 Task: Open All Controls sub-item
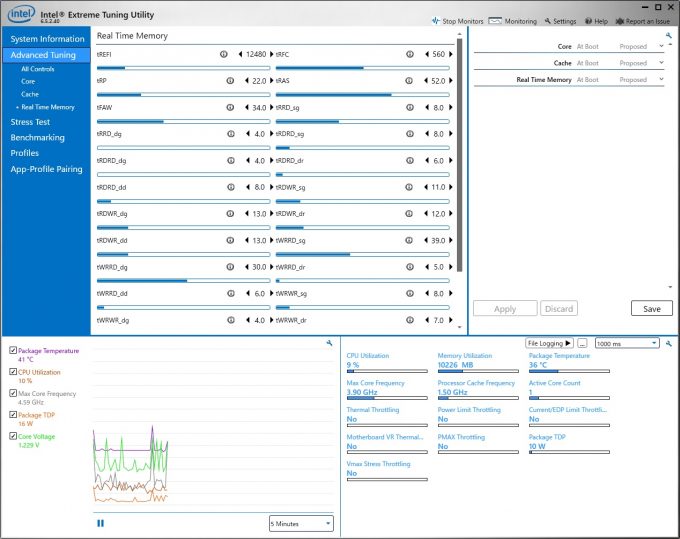click(x=38, y=69)
